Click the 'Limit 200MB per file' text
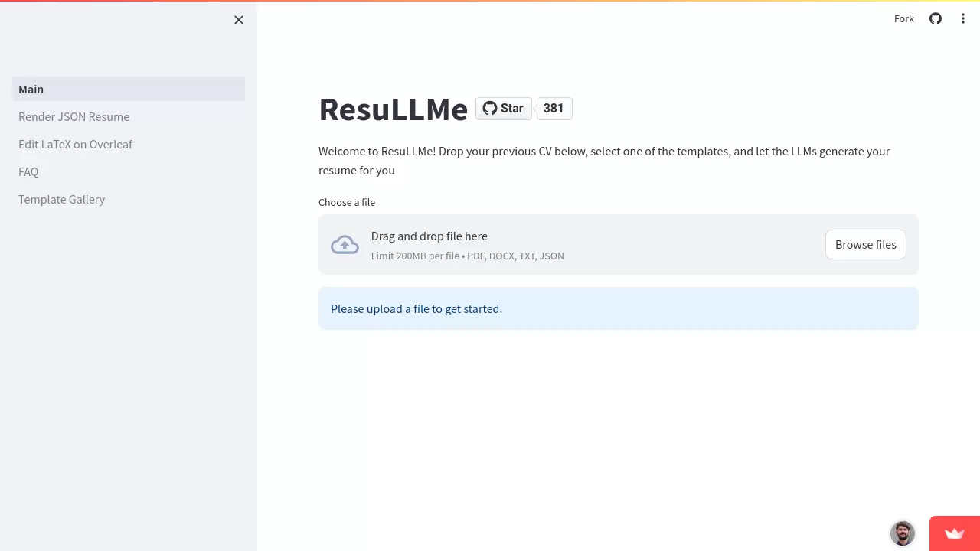980x551 pixels. (x=468, y=256)
